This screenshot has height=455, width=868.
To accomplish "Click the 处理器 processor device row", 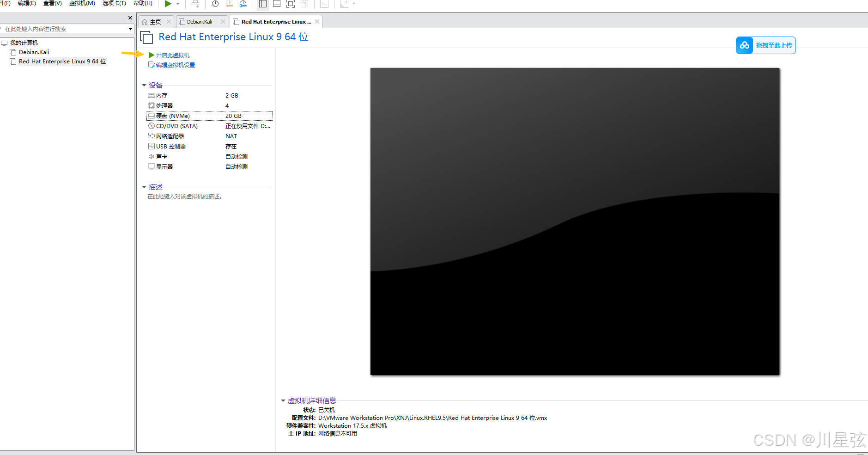I will click(209, 105).
